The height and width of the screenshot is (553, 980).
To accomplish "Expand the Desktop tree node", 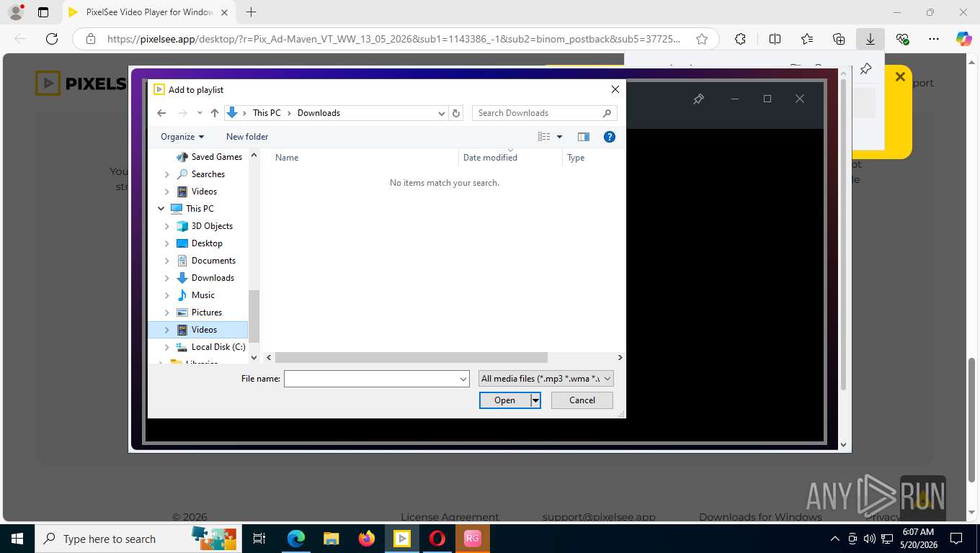I will pos(167,243).
